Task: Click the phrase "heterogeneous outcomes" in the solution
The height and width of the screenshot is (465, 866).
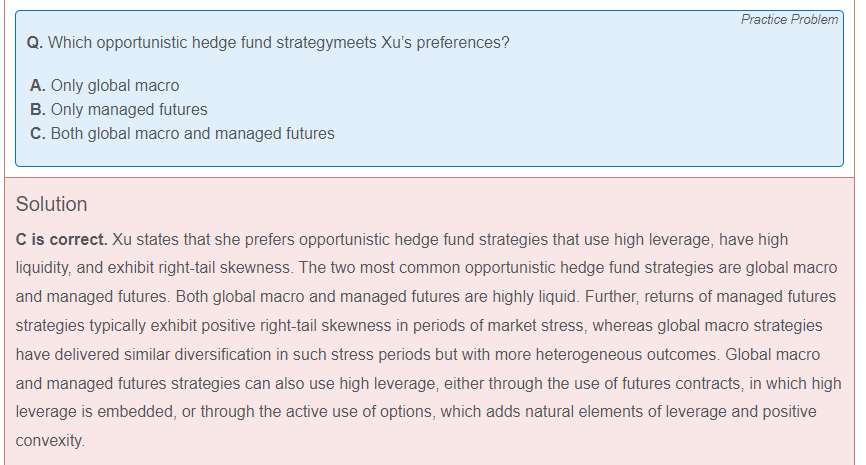Action: (x=632, y=355)
